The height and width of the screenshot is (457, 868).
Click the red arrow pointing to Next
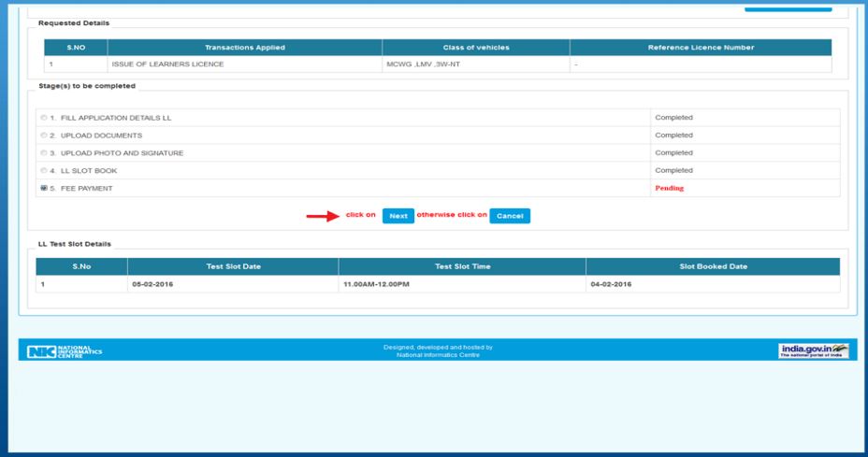pyautogui.click(x=324, y=216)
